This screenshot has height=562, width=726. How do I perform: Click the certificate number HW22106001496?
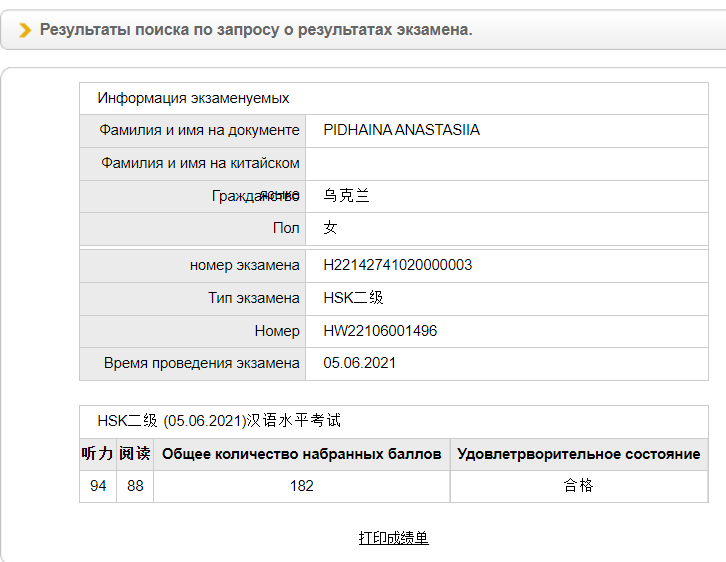(380, 331)
